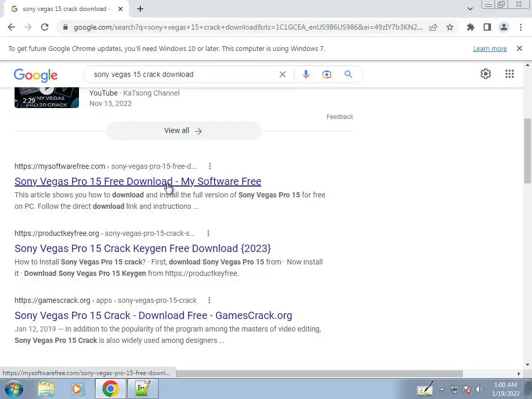Focus the browser address bar URL

click(248, 27)
